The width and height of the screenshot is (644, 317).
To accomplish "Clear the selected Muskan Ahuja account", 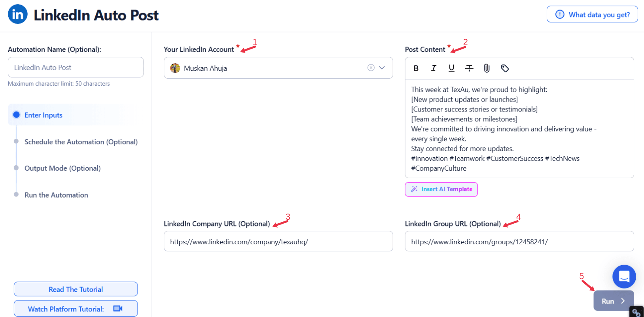I will pyautogui.click(x=371, y=68).
